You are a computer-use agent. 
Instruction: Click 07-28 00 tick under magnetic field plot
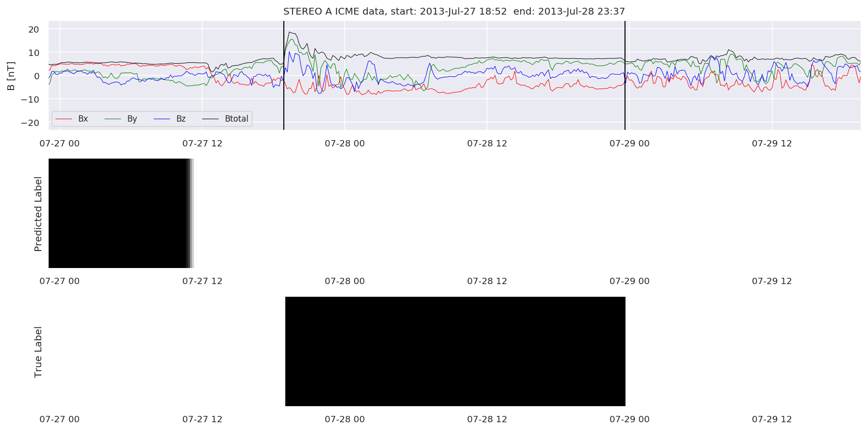(x=345, y=144)
